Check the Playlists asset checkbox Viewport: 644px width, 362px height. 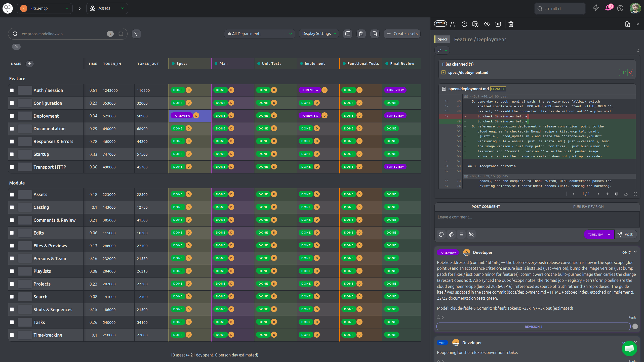12,271
